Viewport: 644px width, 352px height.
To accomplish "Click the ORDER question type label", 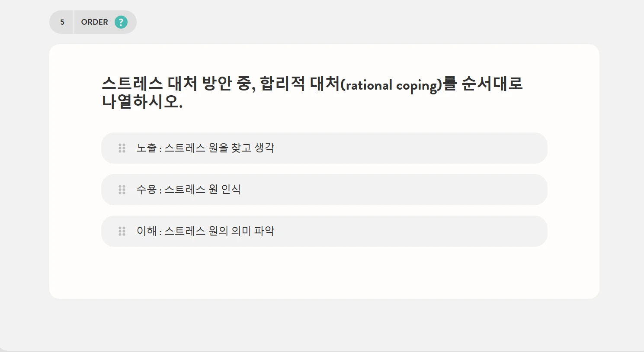I will [x=94, y=22].
